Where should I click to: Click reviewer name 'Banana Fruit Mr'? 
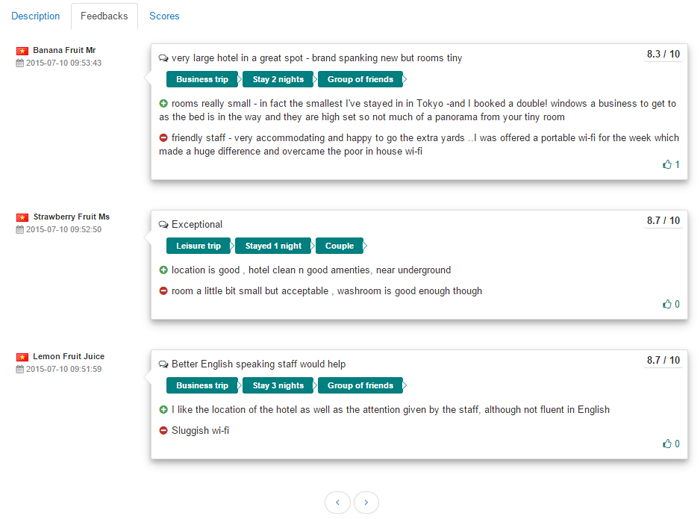coord(64,50)
